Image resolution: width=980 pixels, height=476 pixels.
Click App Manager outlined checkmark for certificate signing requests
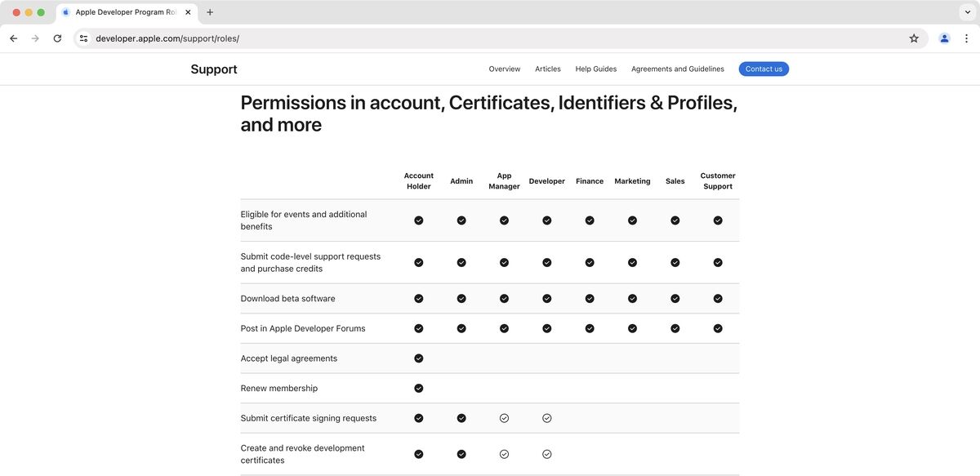(x=504, y=418)
